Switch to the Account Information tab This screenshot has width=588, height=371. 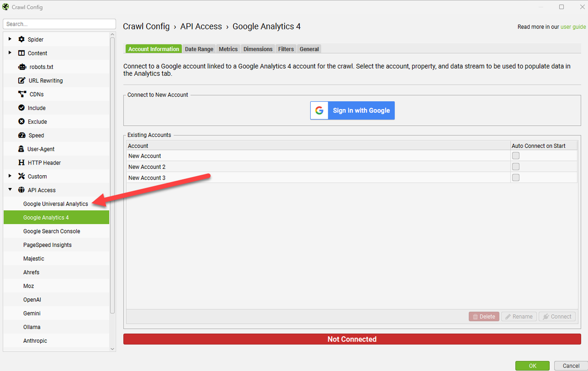(x=154, y=49)
